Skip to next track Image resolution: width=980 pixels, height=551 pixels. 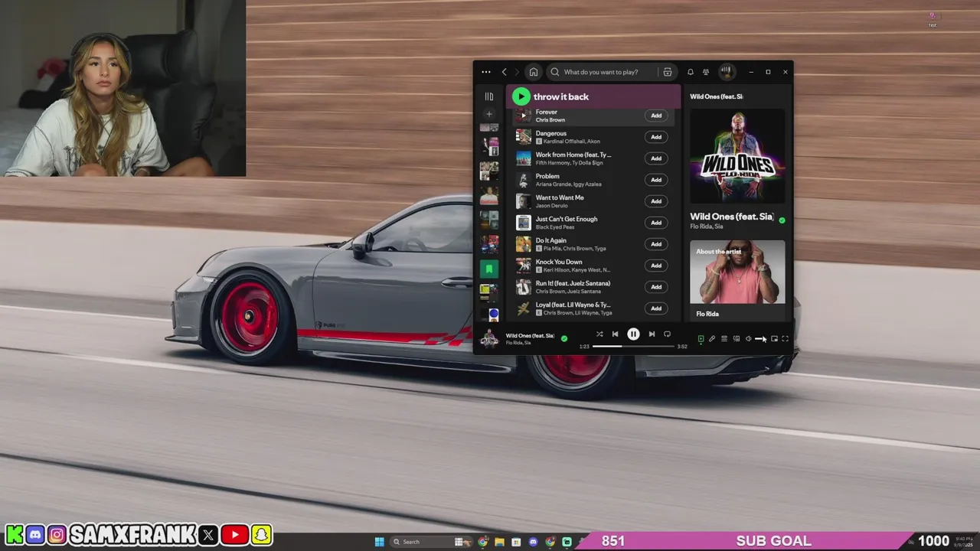tap(652, 334)
